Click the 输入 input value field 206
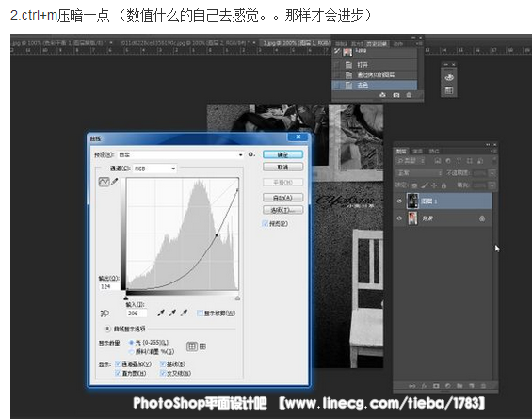532x419 pixels. (x=137, y=314)
